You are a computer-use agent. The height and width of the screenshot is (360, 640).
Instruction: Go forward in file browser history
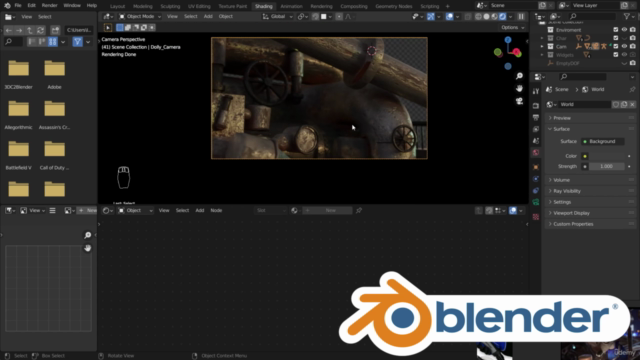click(19, 30)
